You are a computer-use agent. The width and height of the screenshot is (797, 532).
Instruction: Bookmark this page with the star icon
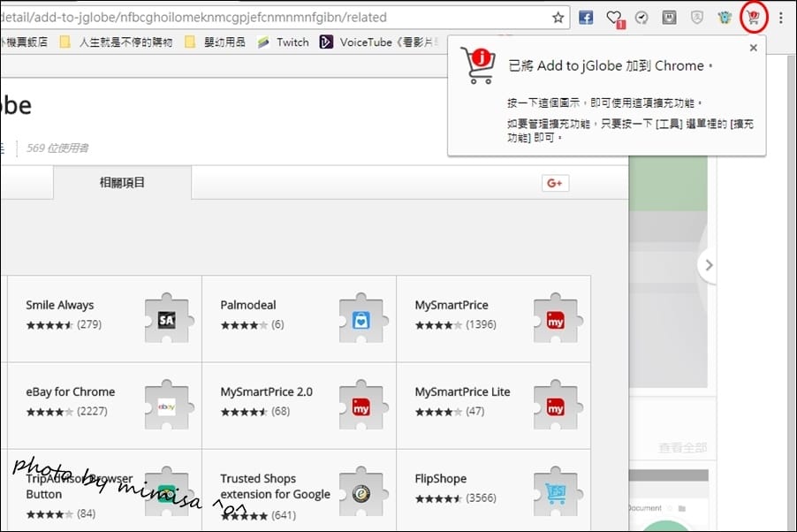pyautogui.click(x=558, y=17)
